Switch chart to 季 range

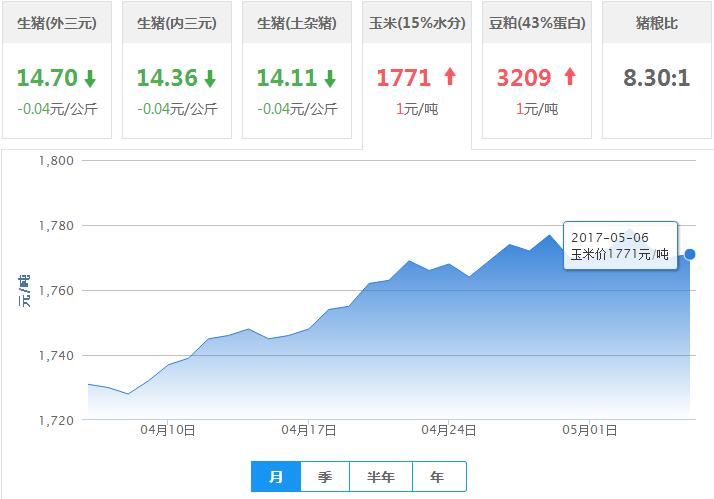tap(325, 477)
